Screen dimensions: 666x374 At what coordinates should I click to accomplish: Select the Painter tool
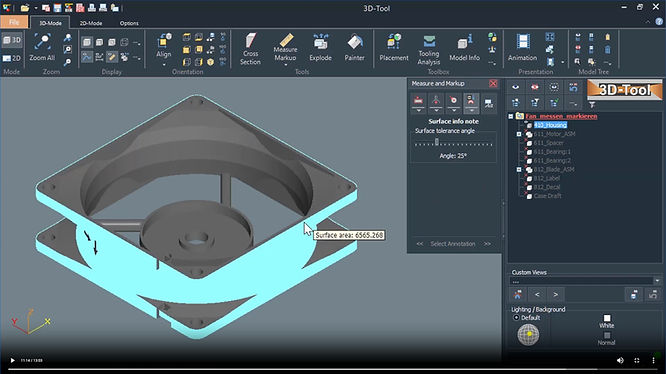354,48
